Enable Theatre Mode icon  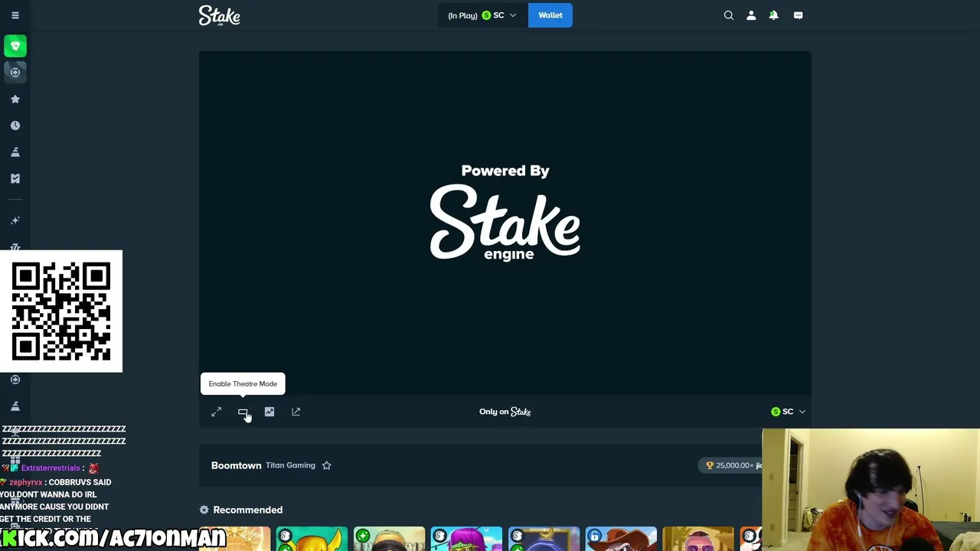click(243, 412)
